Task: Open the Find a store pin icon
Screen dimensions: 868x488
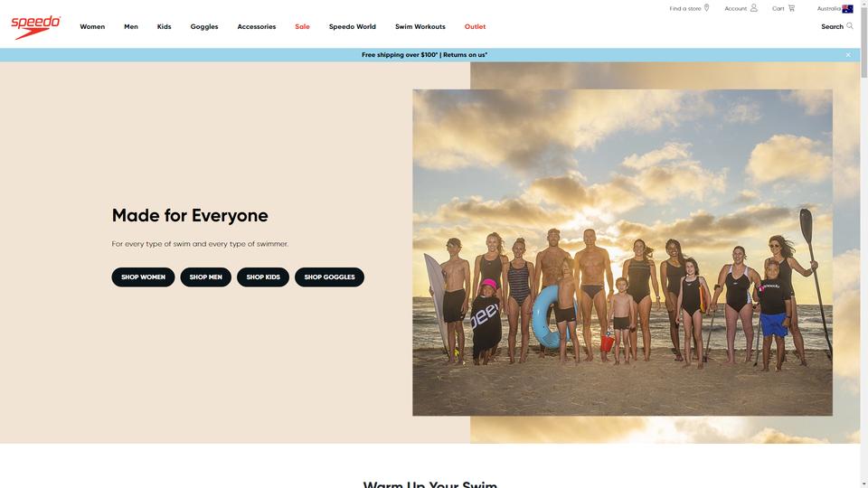Action: (706, 8)
